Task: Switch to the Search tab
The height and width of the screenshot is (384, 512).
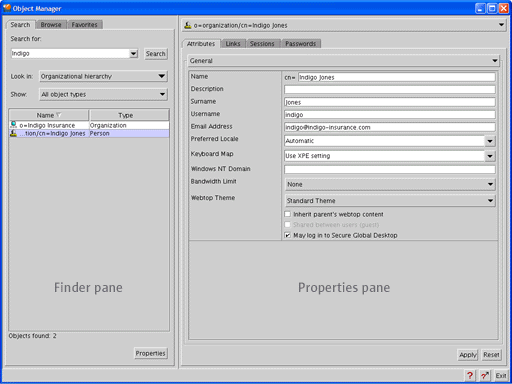Action: coord(20,25)
